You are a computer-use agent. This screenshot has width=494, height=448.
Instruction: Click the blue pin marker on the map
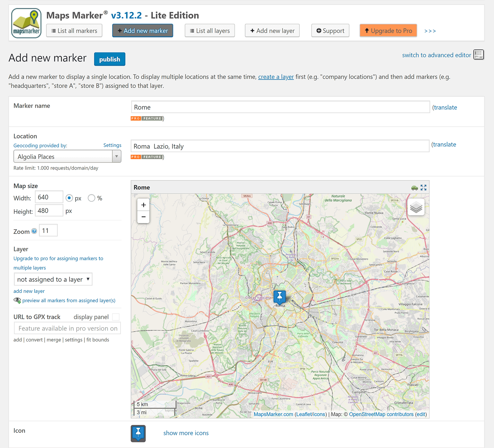[x=279, y=297]
